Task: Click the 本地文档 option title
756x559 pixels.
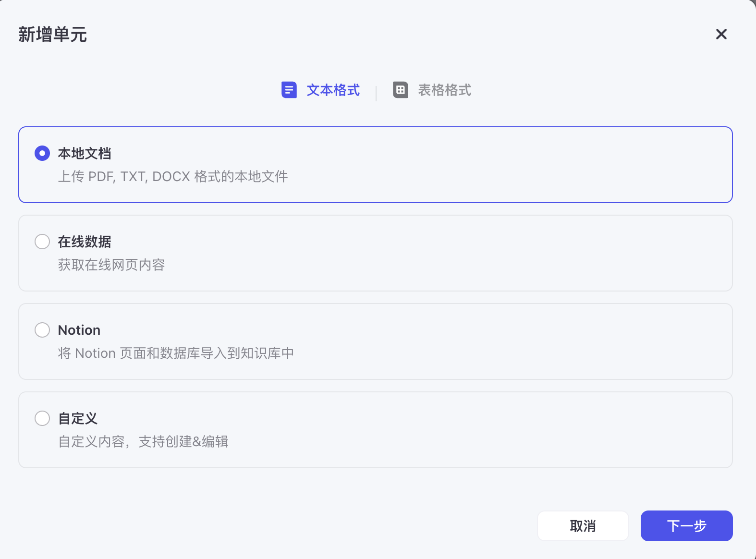Action: tap(85, 154)
